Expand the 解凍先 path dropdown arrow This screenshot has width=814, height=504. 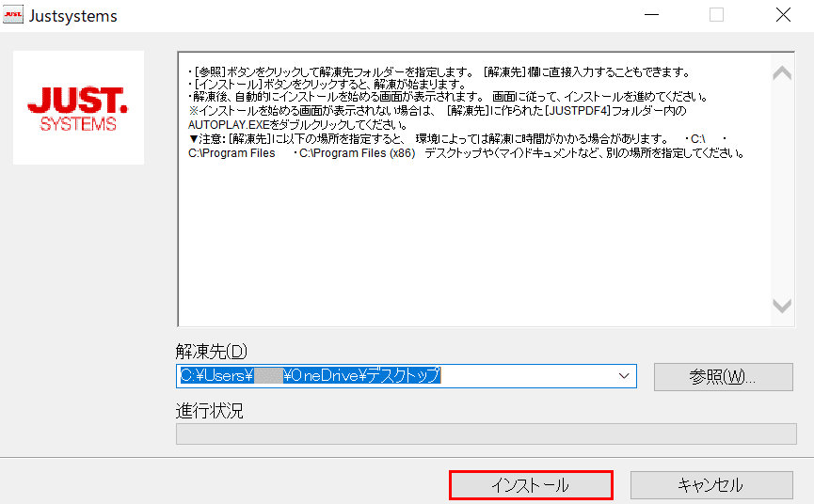click(624, 376)
